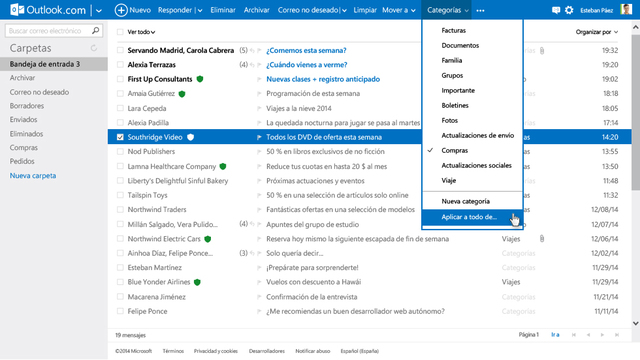The height and width of the screenshot is (360, 640).
Task: Click the search magnifier icon
Action: [x=96, y=30]
